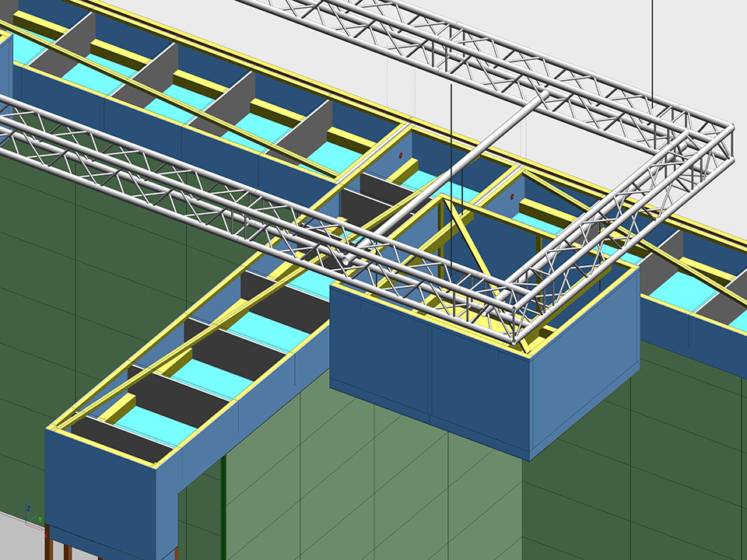Click the vertical black cable at top right
Screen dimensions: 747x560
652,47
